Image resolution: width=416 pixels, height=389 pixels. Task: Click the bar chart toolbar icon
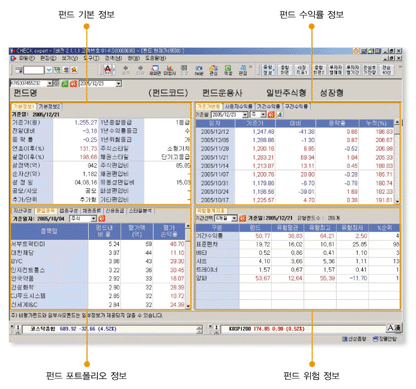click(x=169, y=69)
